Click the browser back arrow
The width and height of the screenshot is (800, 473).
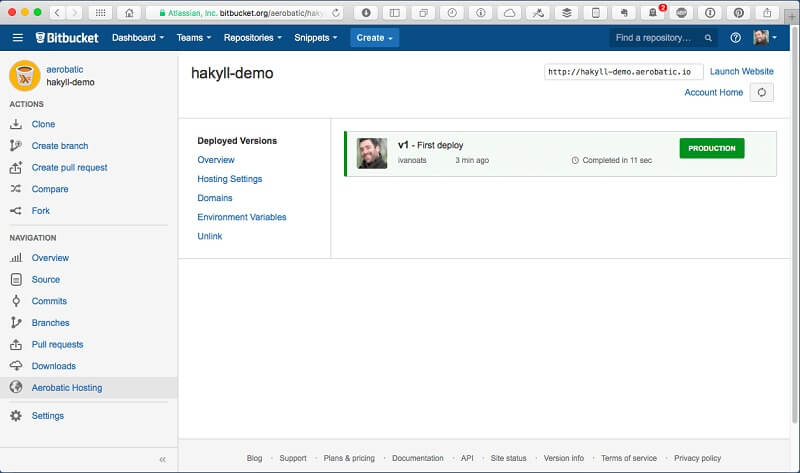(x=57, y=13)
